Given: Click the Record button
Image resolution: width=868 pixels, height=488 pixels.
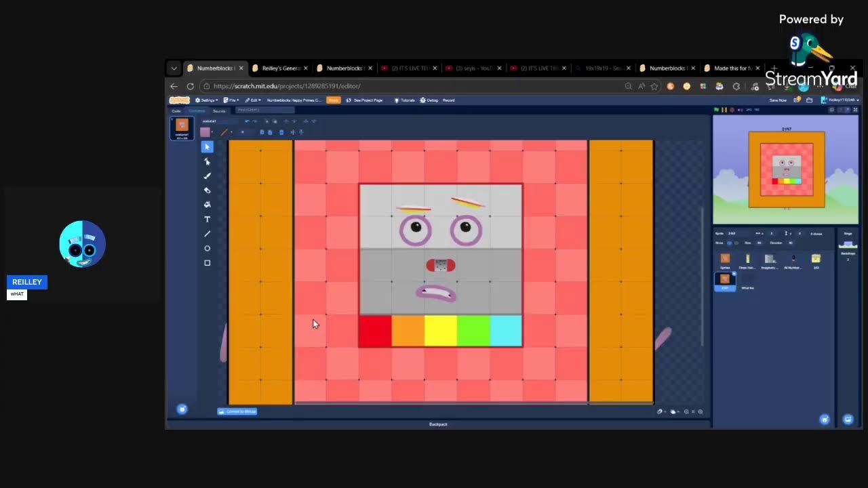Looking at the screenshot, I should click(x=448, y=100).
